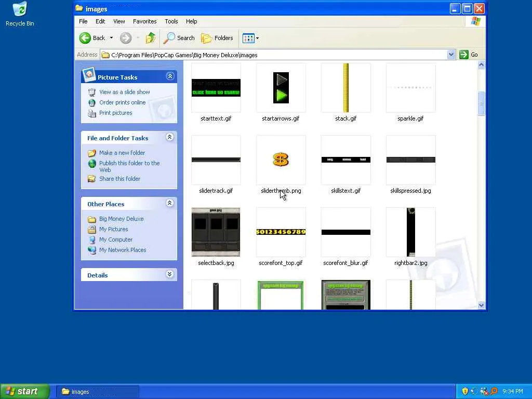This screenshot has width=532, height=399.
Task: Select the skillspressed.jpg thumbnail
Action: (x=411, y=160)
